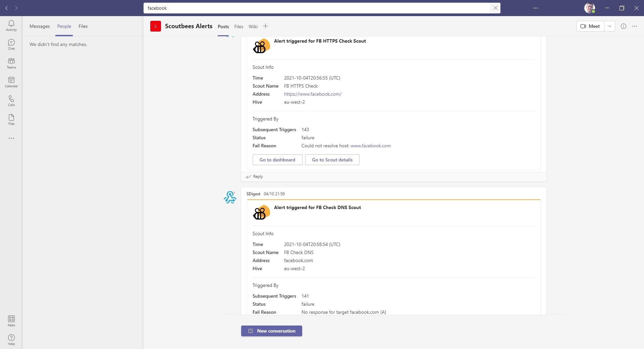Show more apps ellipsis in sidebar
This screenshot has height=349, width=644.
11,138
